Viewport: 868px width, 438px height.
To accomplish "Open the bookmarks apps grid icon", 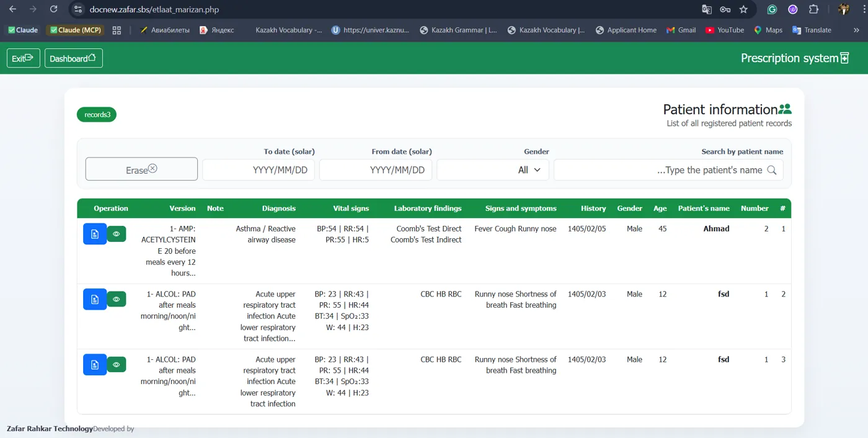I will (x=117, y=30).
